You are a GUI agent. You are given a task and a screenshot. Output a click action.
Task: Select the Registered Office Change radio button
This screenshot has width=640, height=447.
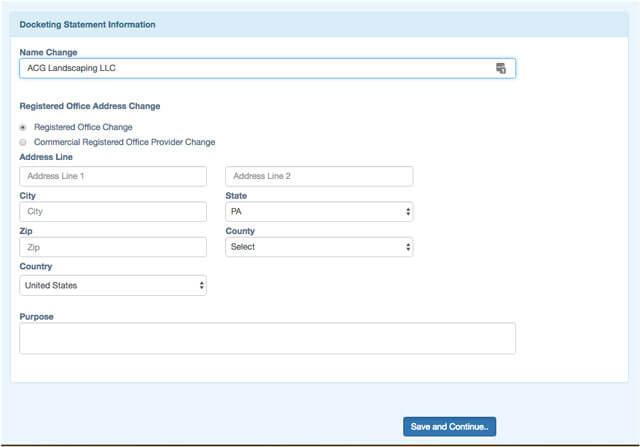(23, 127)
